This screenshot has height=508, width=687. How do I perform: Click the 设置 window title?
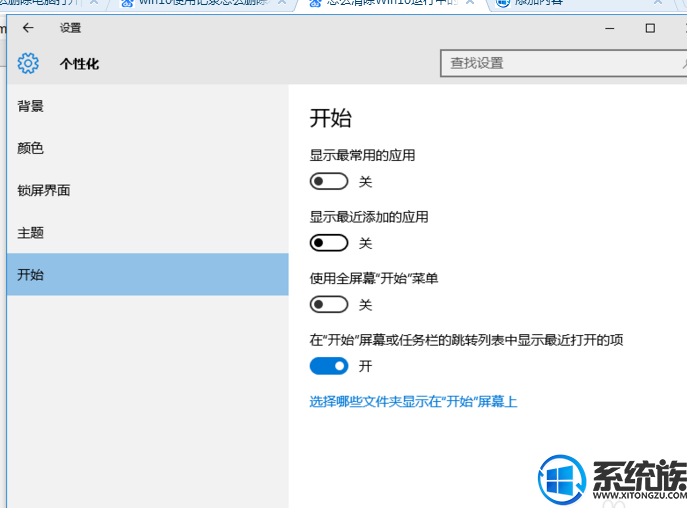pos(71,28)
